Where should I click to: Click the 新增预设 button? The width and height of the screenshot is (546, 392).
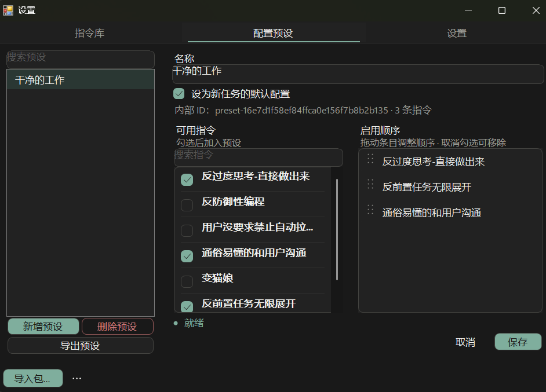[43, 326]
